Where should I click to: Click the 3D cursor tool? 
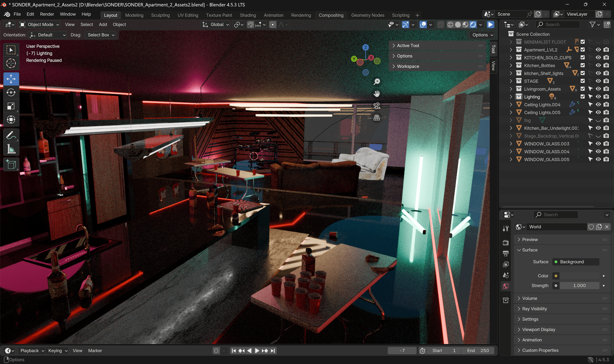[x=11, y=64]
